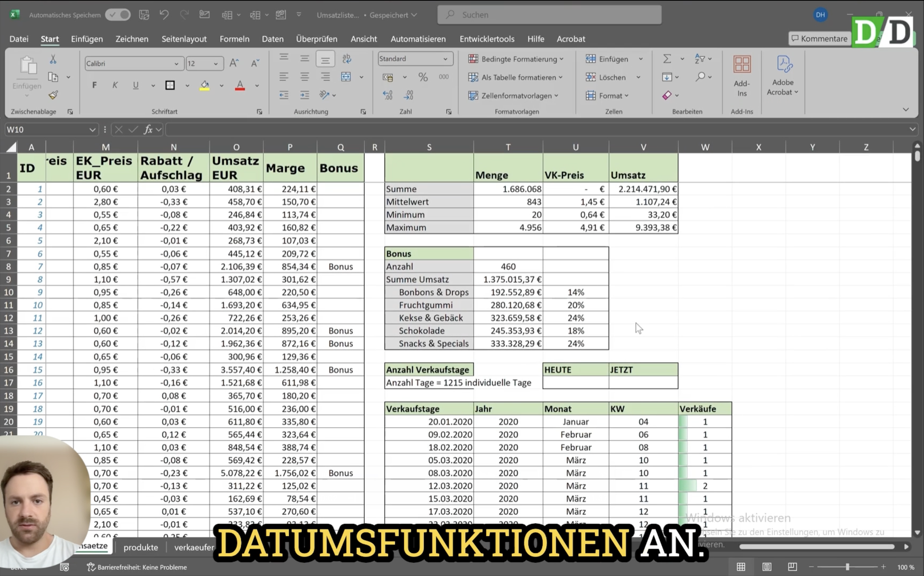924x576 pixels.
Task: Click in the Suchen search field
Action: 549,15
